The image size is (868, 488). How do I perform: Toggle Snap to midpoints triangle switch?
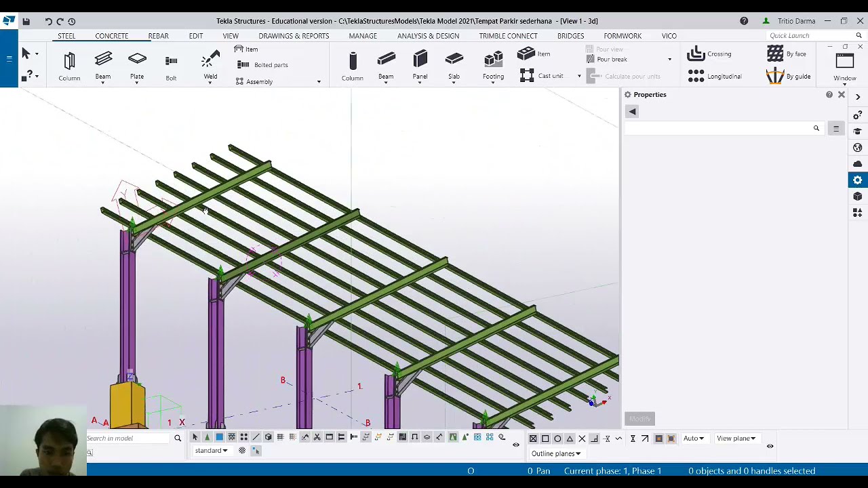click(570, 439)
